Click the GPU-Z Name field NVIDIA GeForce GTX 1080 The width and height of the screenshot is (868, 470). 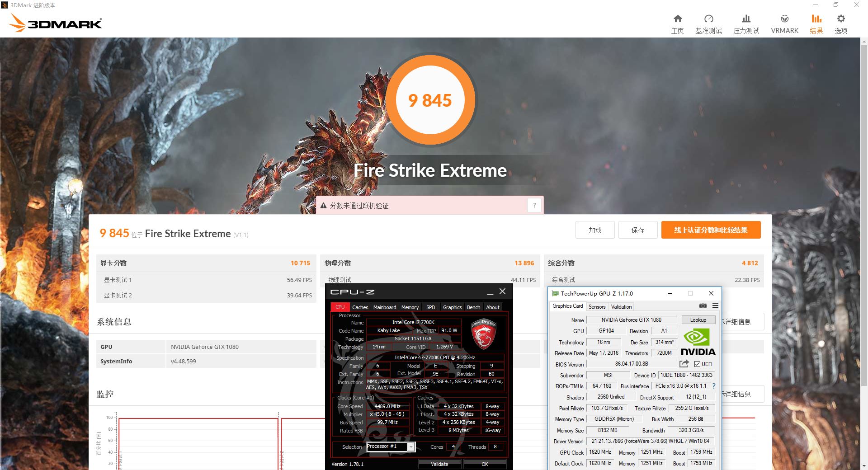point(631,320)
